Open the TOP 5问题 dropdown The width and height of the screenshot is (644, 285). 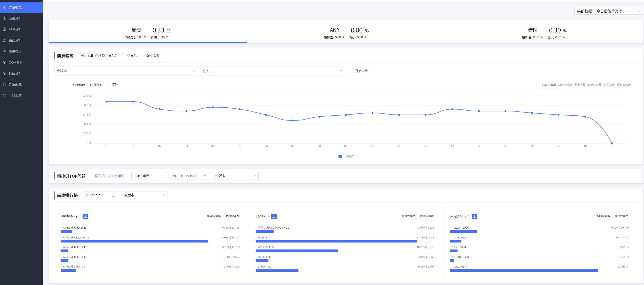[148, 176]
